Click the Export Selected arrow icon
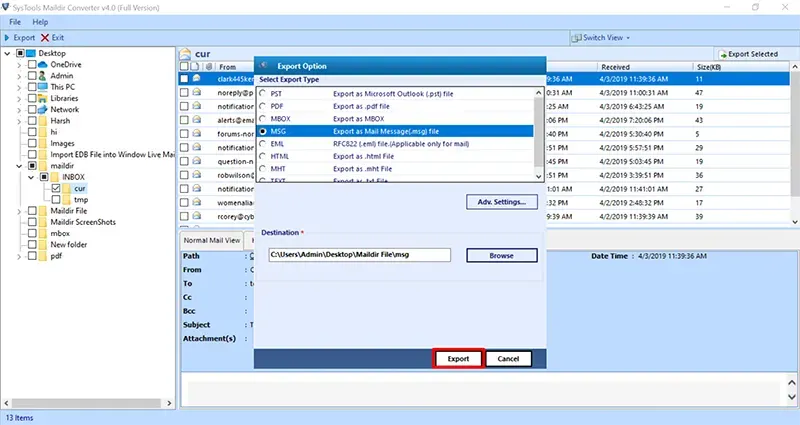The image size is (800, 425). tap(722, 54)
